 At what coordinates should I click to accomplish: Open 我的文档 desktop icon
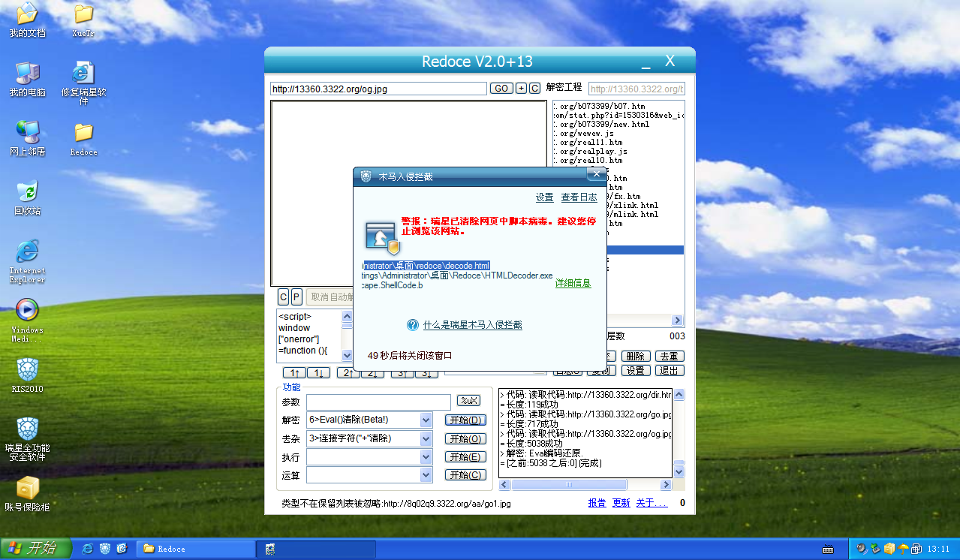[27, 20]
